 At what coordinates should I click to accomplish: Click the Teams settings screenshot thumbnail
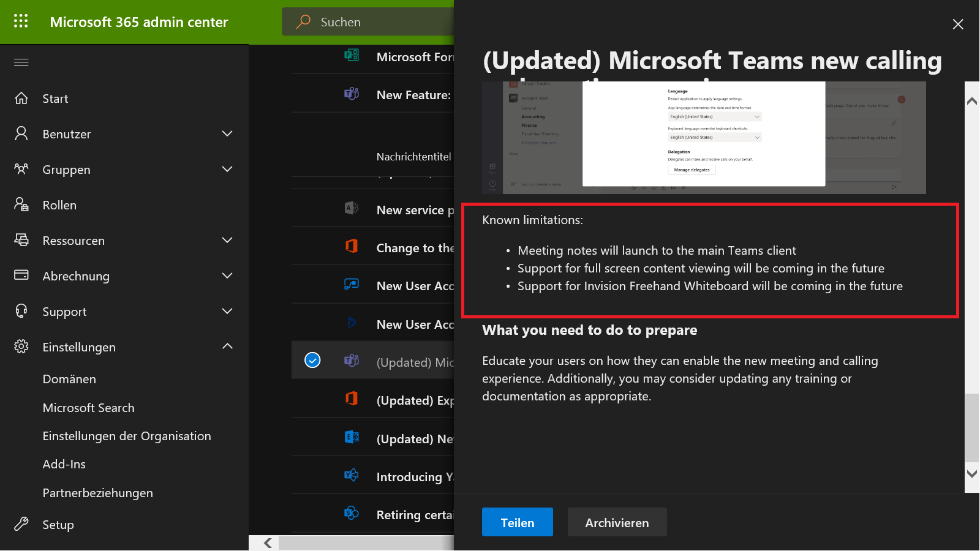pos(704,138)
